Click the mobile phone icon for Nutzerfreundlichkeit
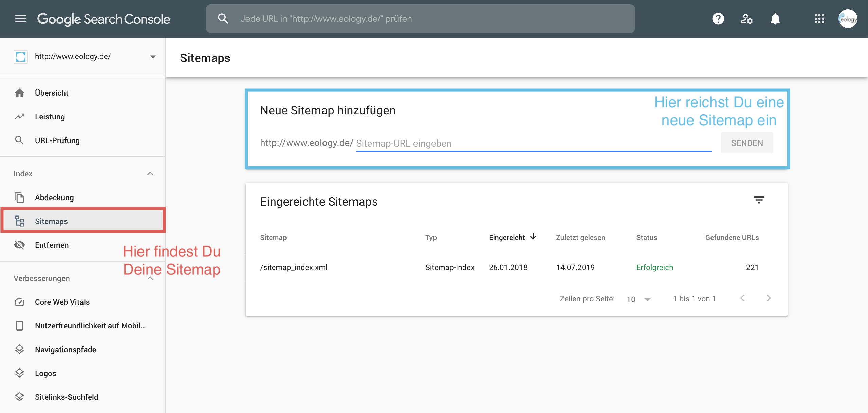The image size is (868, 413). (20, 325)
